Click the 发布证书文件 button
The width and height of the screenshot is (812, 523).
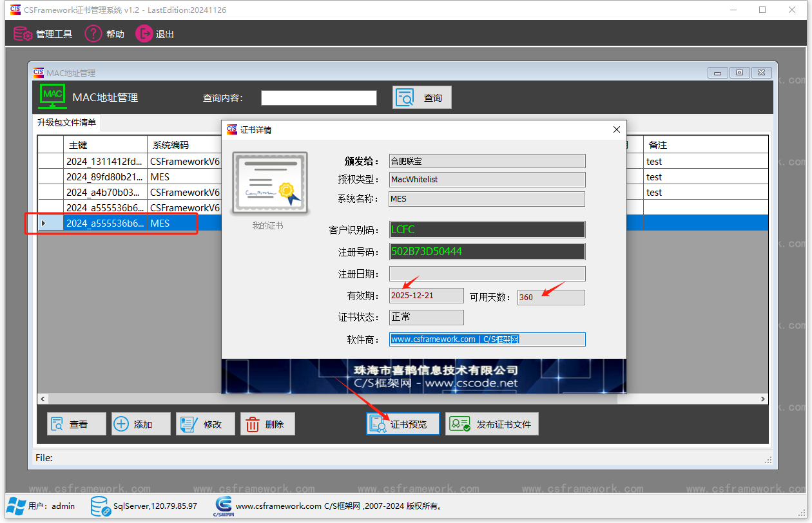[x=492, y=424]
